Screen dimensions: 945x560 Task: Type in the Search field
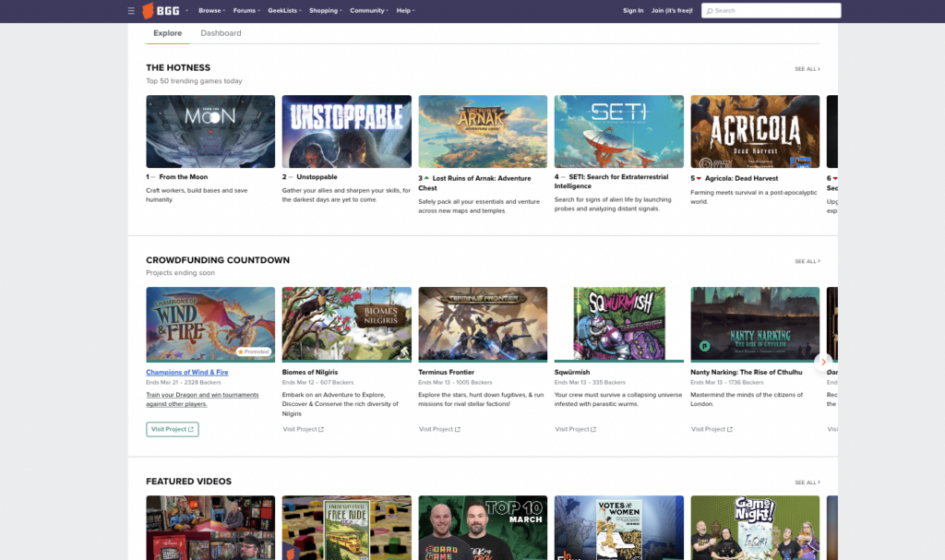775,11
